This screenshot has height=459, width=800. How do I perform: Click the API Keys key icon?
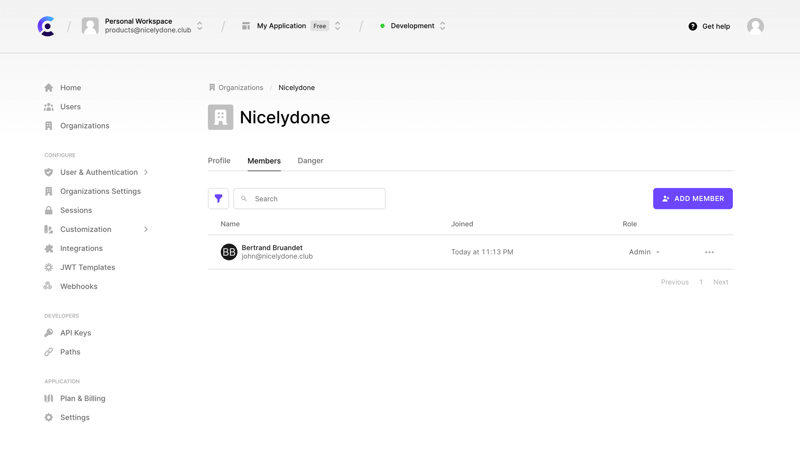point(48,333)
